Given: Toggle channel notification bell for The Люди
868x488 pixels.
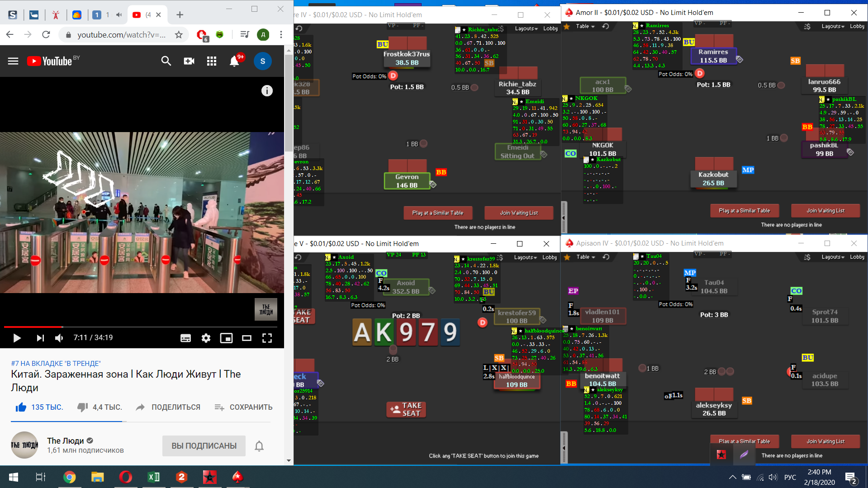Looking at the screenshot, I should [x=259, y=446].
